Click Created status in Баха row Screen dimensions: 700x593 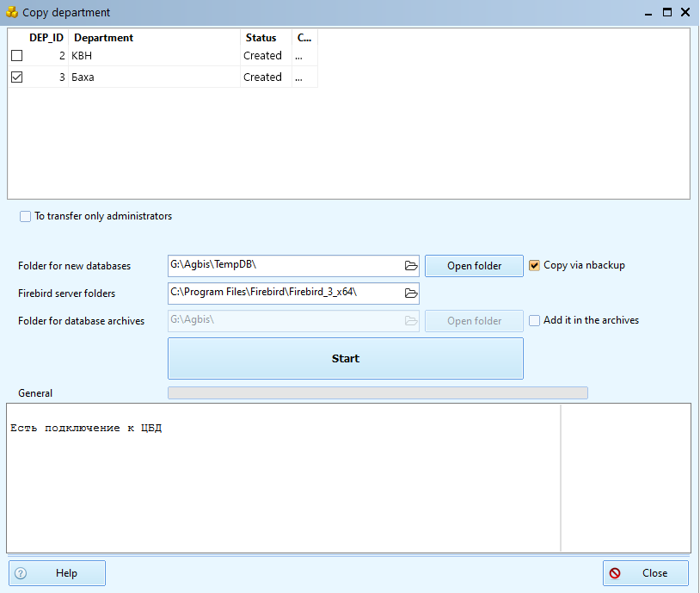click(x=266, y=77)
